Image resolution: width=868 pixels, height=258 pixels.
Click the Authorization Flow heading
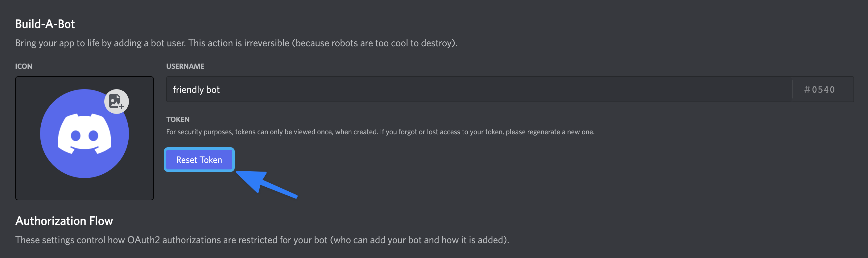click(64, 221)
